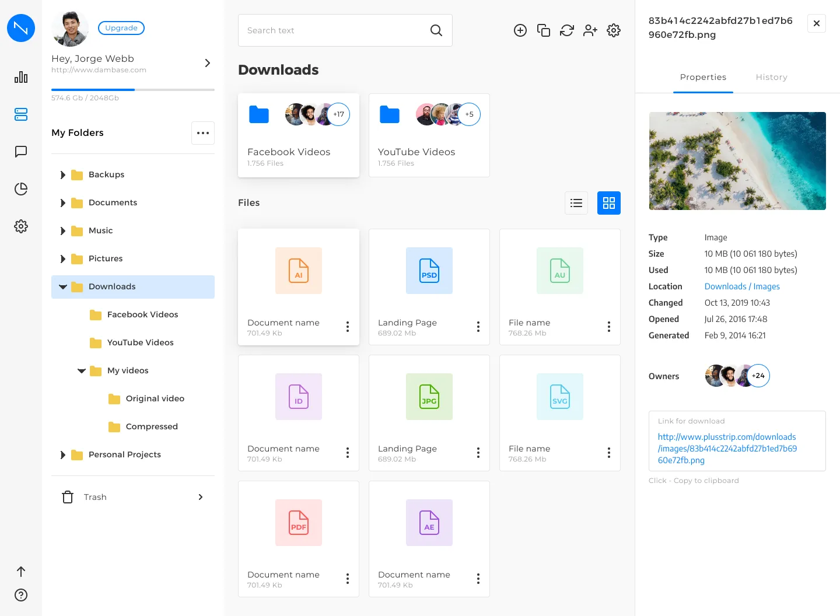
Task: Click the copy icon in the top toolbar
Action: tap(543, 30)
